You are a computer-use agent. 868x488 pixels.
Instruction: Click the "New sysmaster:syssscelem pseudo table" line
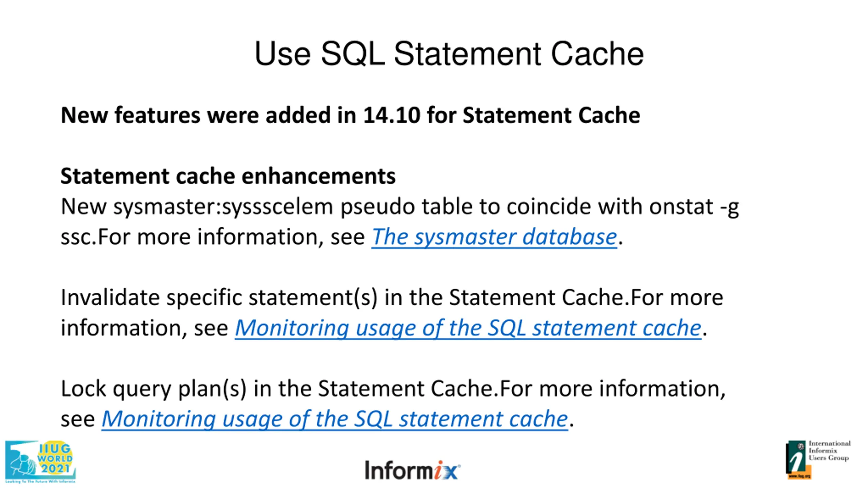pyautogui.click(x=400, y=206)
